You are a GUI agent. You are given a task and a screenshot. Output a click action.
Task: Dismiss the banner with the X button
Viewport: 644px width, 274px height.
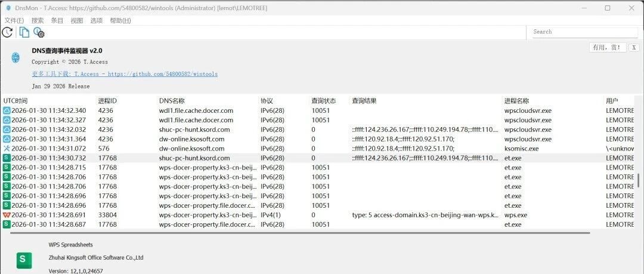point(634,47)
